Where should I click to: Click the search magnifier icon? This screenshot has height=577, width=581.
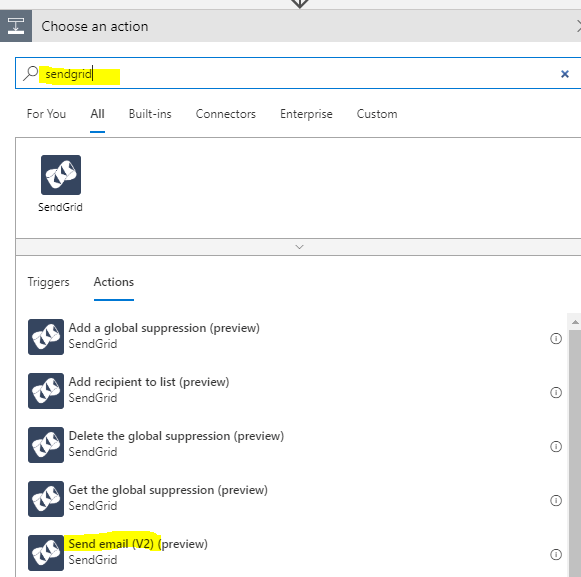pos(30,73)
